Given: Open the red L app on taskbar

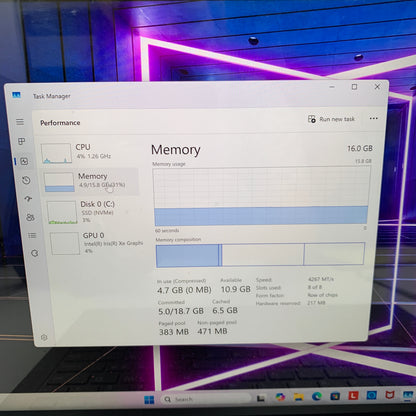Looking at the screenshot, I should [x=353, y=396].
